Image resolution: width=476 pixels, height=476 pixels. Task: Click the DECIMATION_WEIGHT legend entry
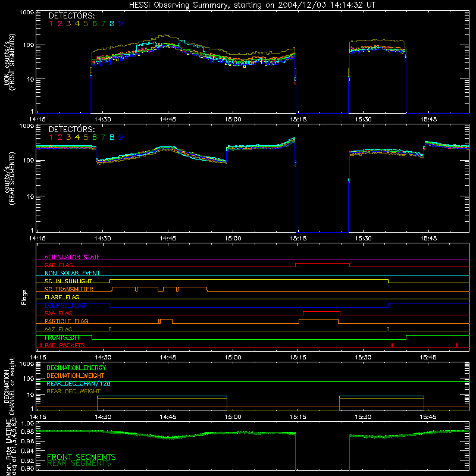pyautogui.click(x=76, y=375)
